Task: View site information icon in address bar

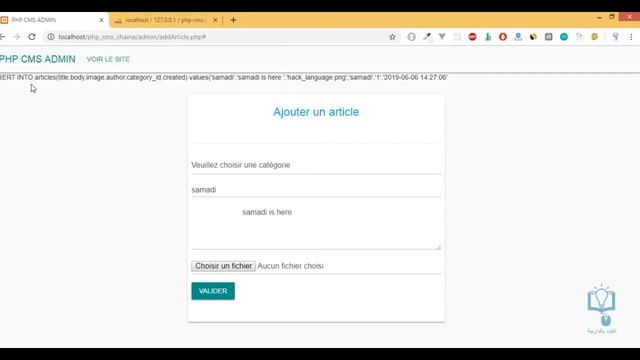Action: (x=51, y=37)
